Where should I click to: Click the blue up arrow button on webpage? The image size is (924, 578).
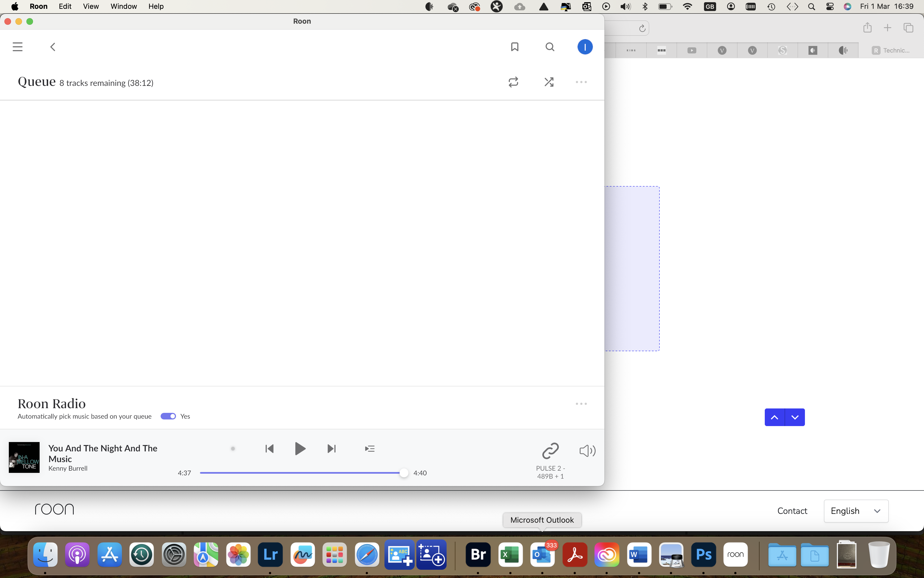click(775, 418)
